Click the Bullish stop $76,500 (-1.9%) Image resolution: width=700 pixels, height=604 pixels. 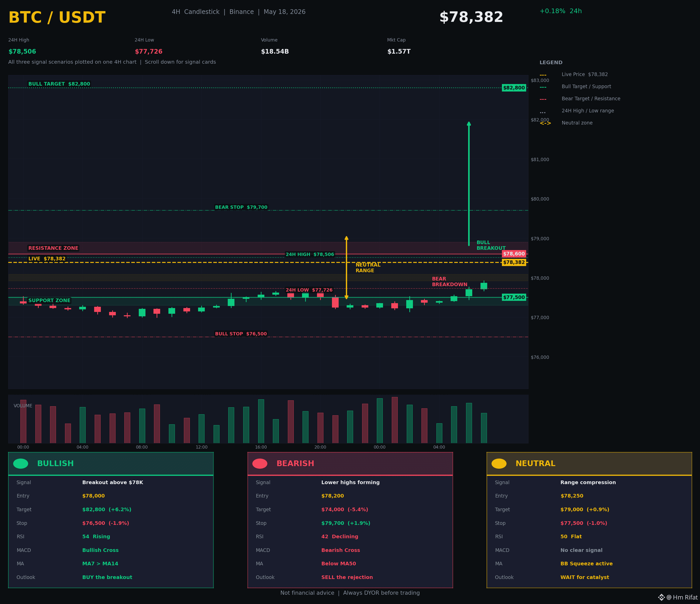point(106,523)
